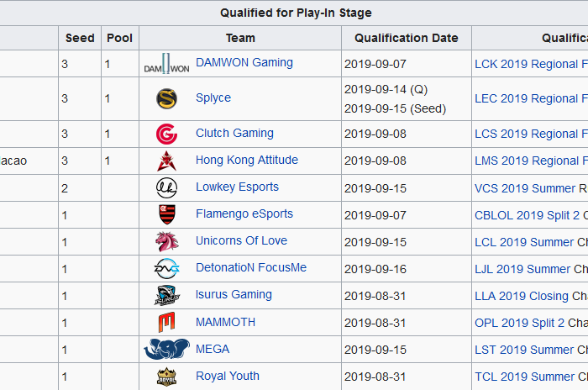Click the Qualification Date column header
The width and height of the screenshot is (588, 390).
407,38
